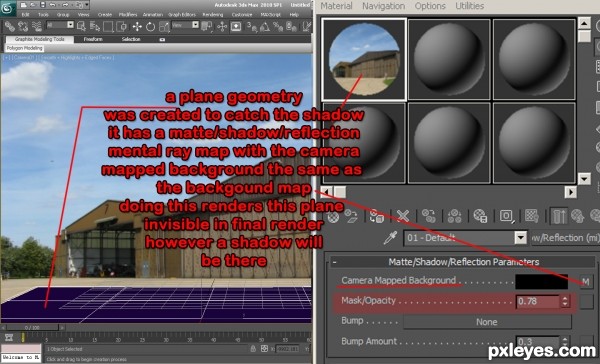Click the Select Object tool
This screenshot has width=600, height=364.
point(81,26)
